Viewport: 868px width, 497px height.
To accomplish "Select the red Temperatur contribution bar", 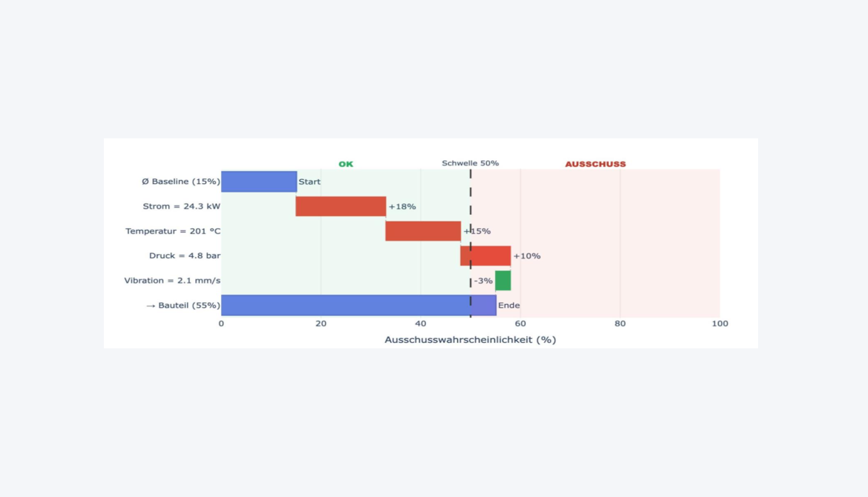I will tap(423, 231).
